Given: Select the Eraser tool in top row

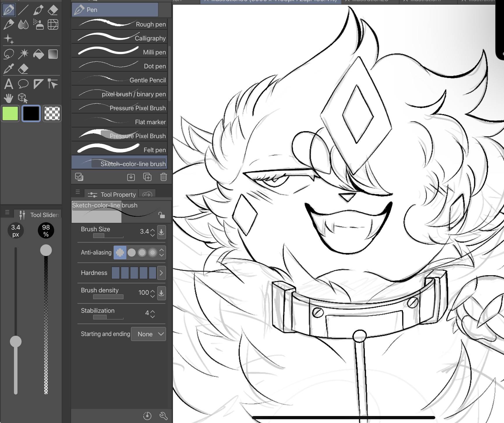Looking at the screenshot, I should (x=53, y=10).
